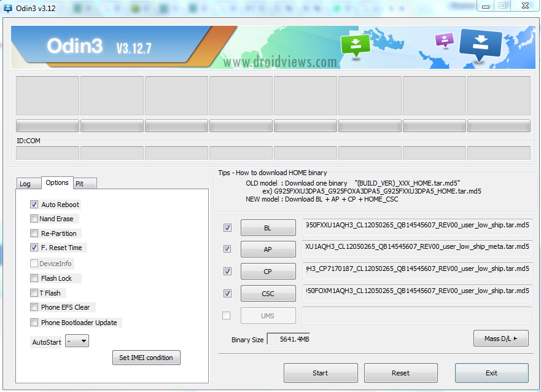Screen dimensions: 541x392
Task: Click the Reset button
Action: tap(400, 373)
